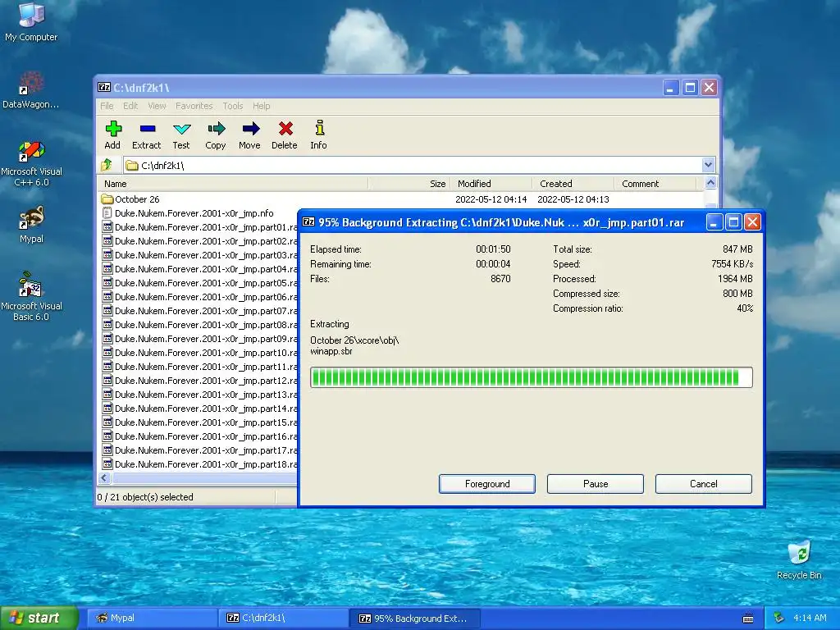The height and width of the screenshot is (630, 840).
Task: Open My Computer desktop icon
Action: pyautogui.click(x=31, y=21)
